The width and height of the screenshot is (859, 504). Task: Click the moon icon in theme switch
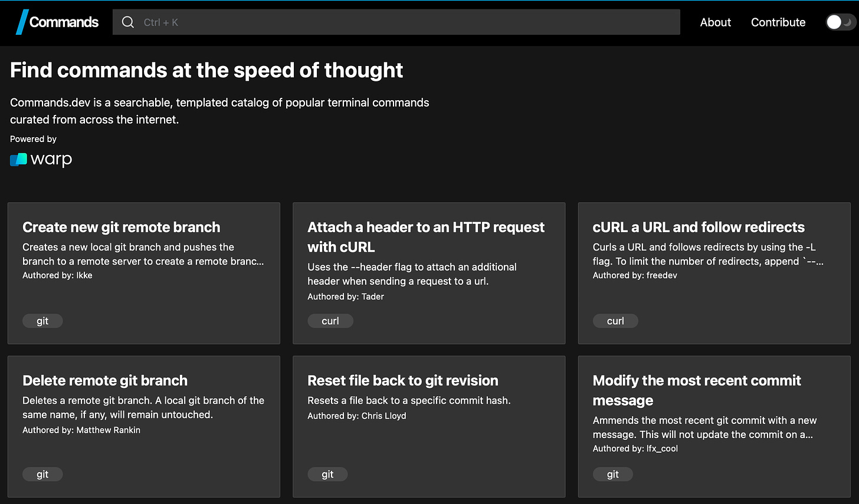click(x=848, y=22)
